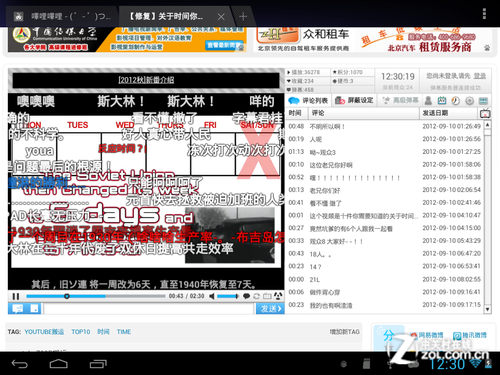500x375 pixels.
Task: Sort comments by 时间 column header
Action: pos(297,113)
